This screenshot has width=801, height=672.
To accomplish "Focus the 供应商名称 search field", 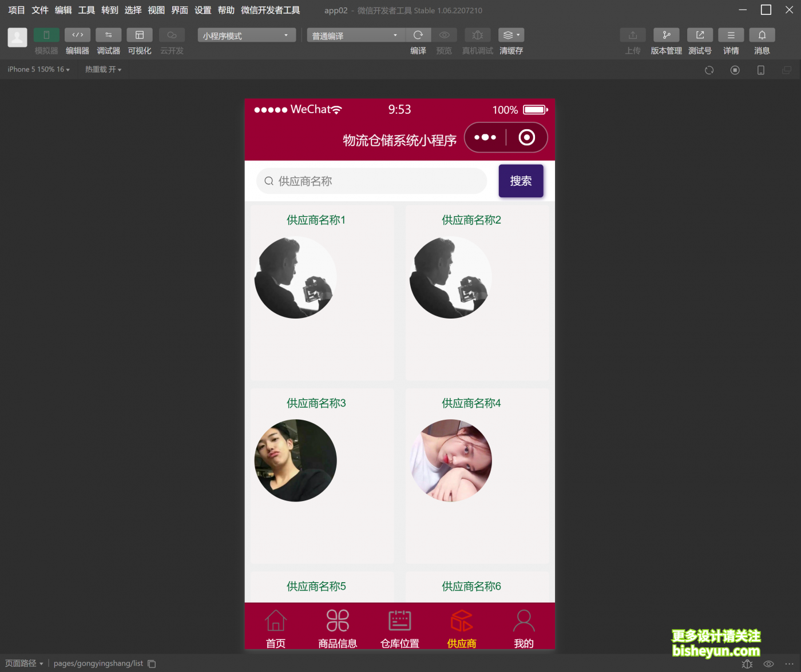I will point(372,181).
